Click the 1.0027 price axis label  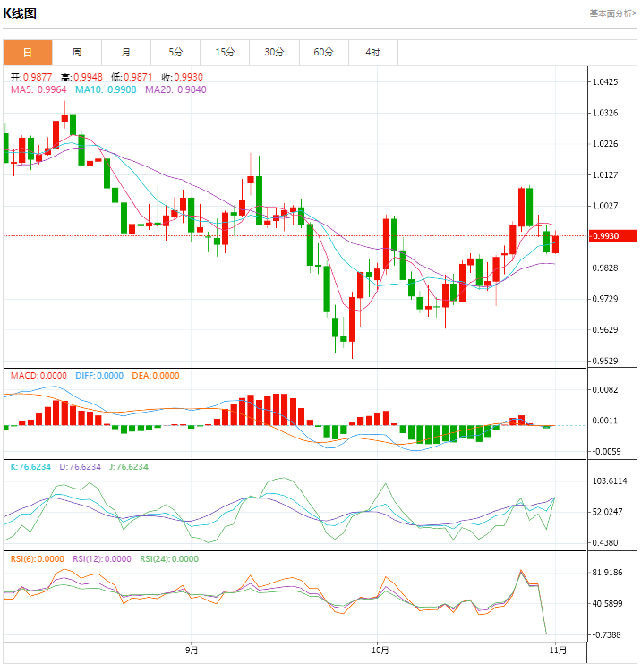[x=605, y=206]
